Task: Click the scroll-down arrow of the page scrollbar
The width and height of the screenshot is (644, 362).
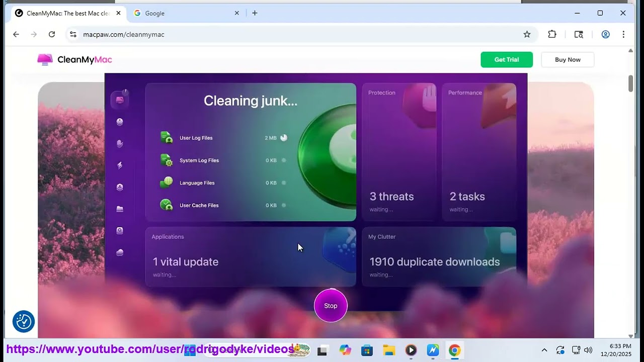Action: [630, 335]
